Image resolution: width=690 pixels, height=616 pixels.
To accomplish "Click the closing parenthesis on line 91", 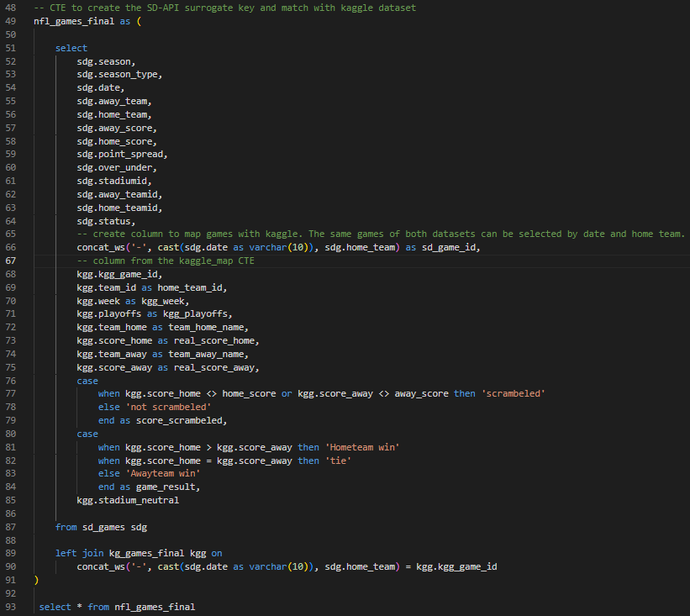I will coord(36,580).
